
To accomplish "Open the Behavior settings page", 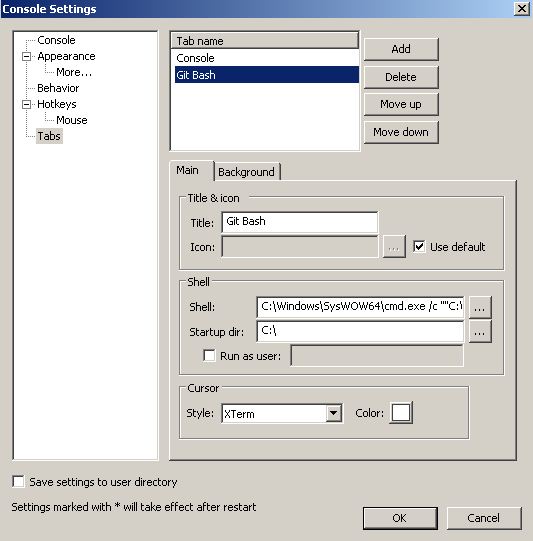I will click(58, 88).
